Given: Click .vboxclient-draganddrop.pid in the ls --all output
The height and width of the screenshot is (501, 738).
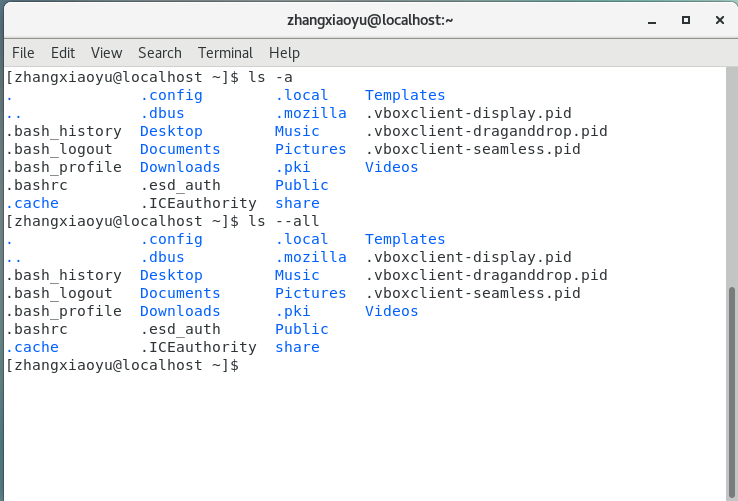Looking at the screenshot, I should (486, 276).
